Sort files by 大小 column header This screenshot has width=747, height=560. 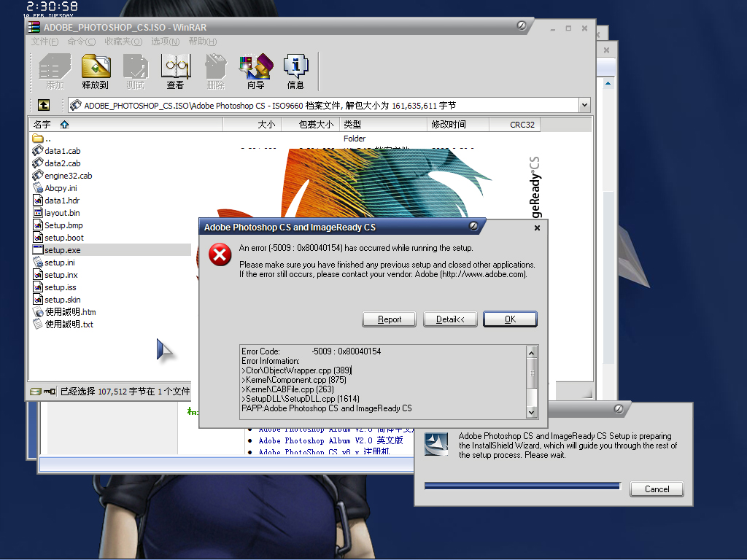pos(252,124)
